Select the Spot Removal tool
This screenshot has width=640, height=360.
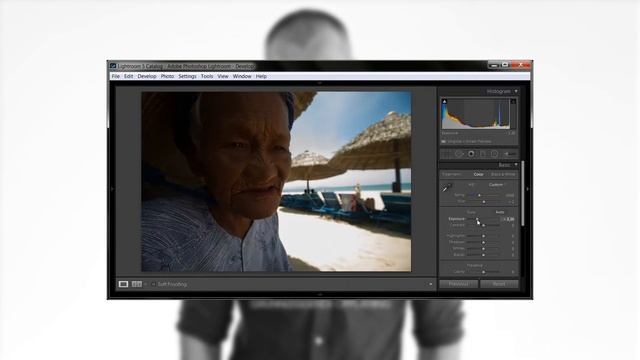(x=459, y=154)
